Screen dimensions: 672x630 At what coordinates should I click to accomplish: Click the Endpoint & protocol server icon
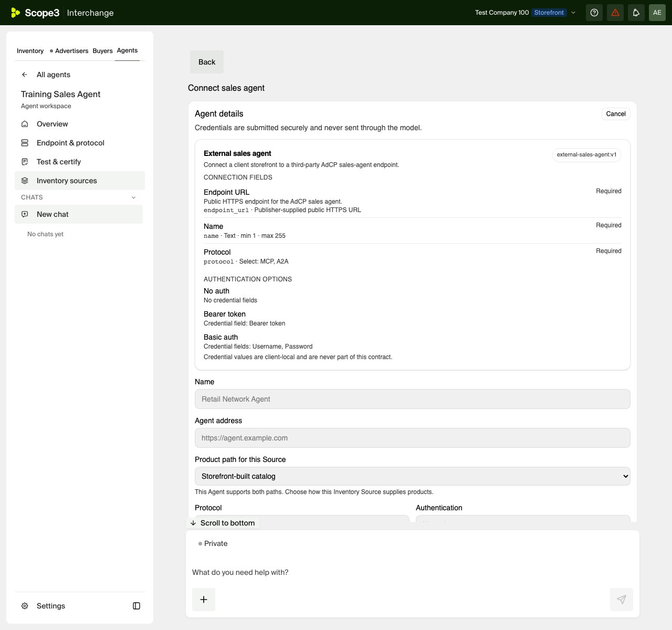click(25, 143)
